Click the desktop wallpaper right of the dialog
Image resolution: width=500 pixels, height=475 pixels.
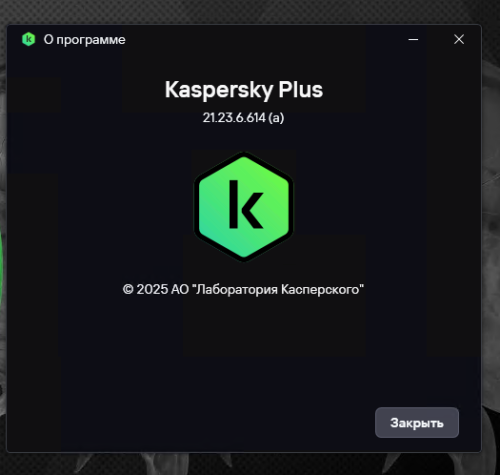coord(491,233)
